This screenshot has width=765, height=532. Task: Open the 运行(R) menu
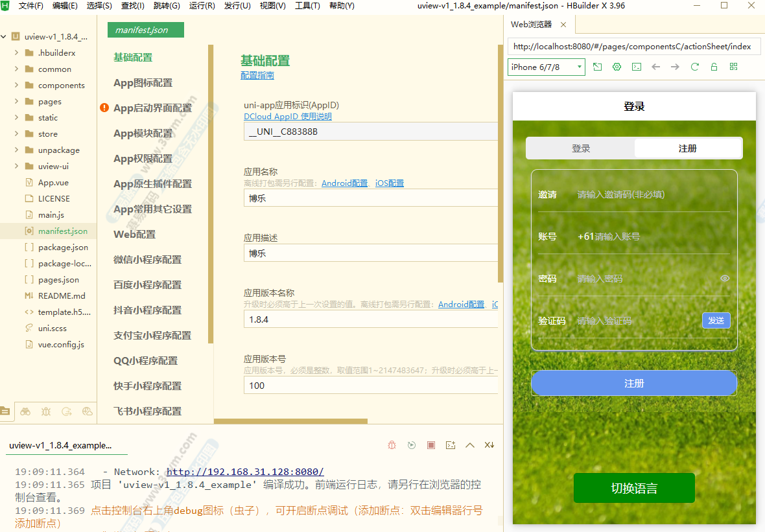pyautogui.click(x=202, y=6)
